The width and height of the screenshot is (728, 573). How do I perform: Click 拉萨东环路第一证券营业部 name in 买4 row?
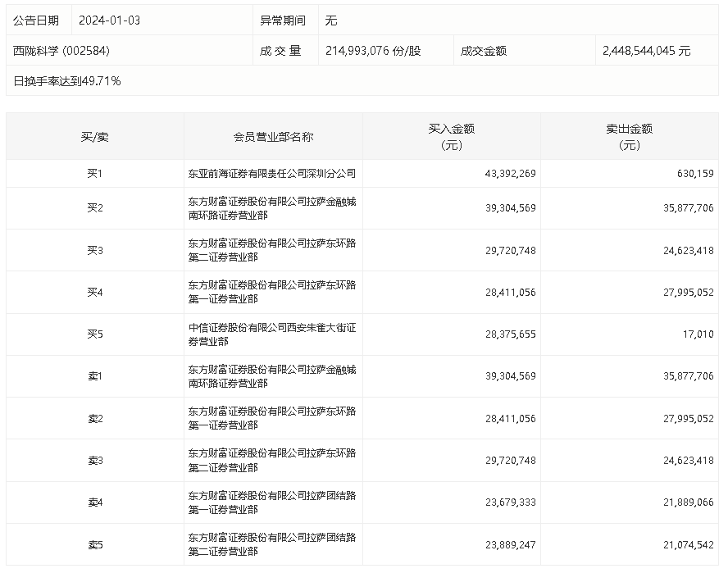tap(272, 292)
